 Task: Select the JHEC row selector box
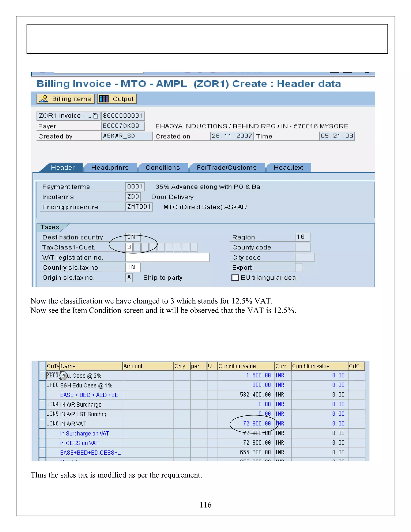[x=43, y=385]
